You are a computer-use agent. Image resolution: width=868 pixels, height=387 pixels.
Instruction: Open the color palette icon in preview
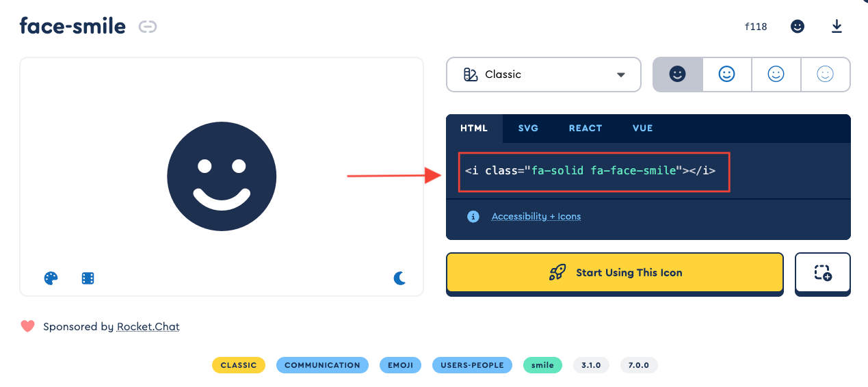click(51, 278)
